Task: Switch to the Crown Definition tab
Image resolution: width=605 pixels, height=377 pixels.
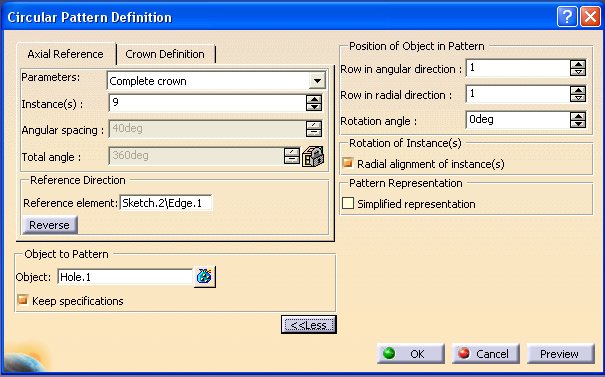Action: click(165, 54)
